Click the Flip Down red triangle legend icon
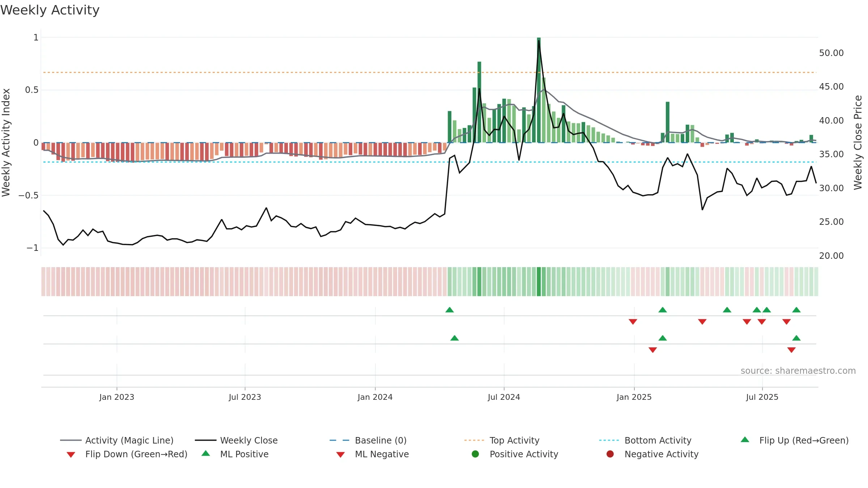The image size is (868, 488). click(x=71, y=455)
